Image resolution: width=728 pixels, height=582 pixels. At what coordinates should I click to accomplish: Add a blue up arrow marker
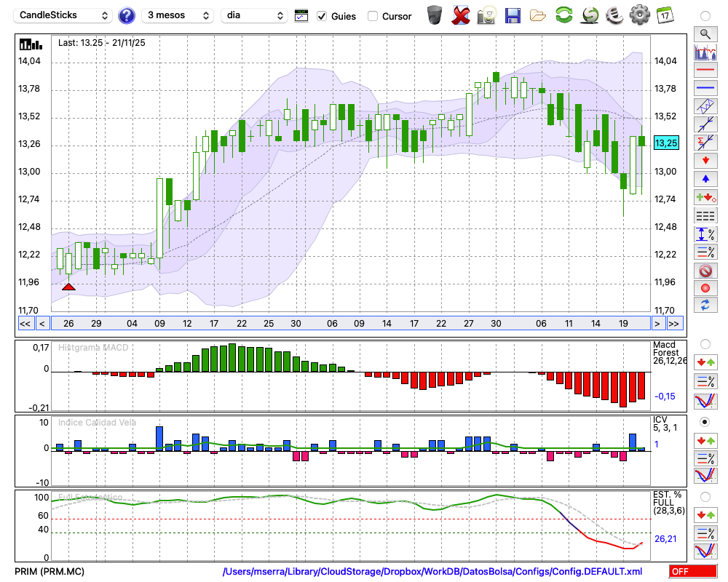coord(705,179)
